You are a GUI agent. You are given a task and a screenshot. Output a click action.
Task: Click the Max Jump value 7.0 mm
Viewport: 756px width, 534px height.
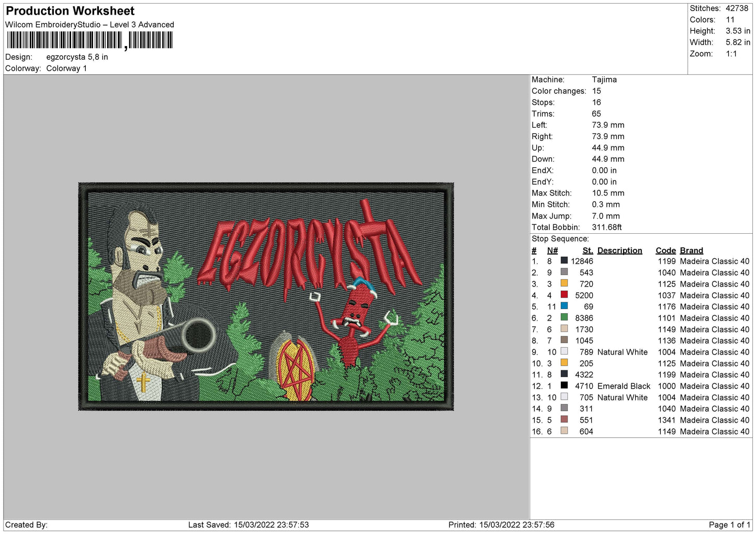pos(606,216)
